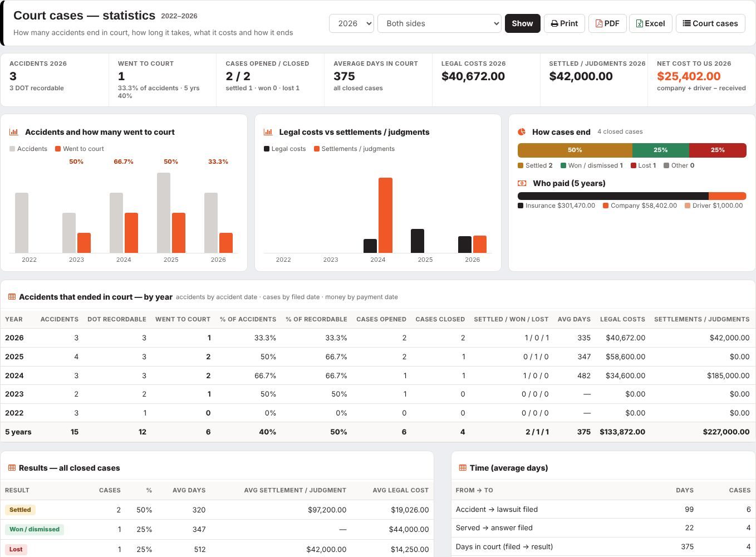The image size is (756, 557).
Task: Click the Lost result badge
Action: coord(16,549)
